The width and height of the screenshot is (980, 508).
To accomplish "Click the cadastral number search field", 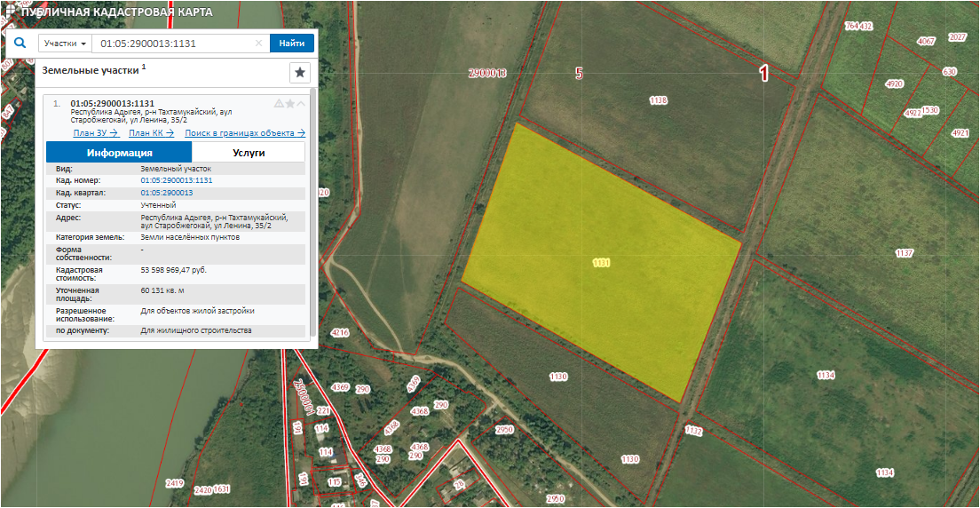I will 173,44.
